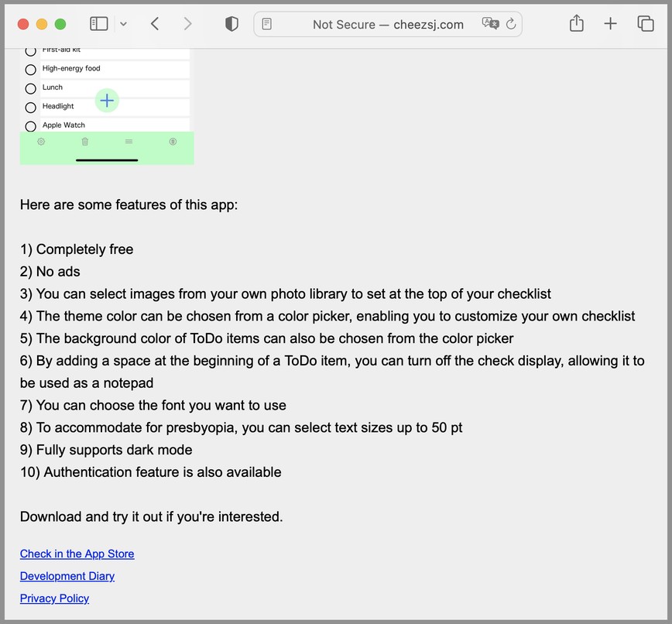Screen dimensions: 672x624
Task: Tap the green plus add button
Action: pos(107,101)
